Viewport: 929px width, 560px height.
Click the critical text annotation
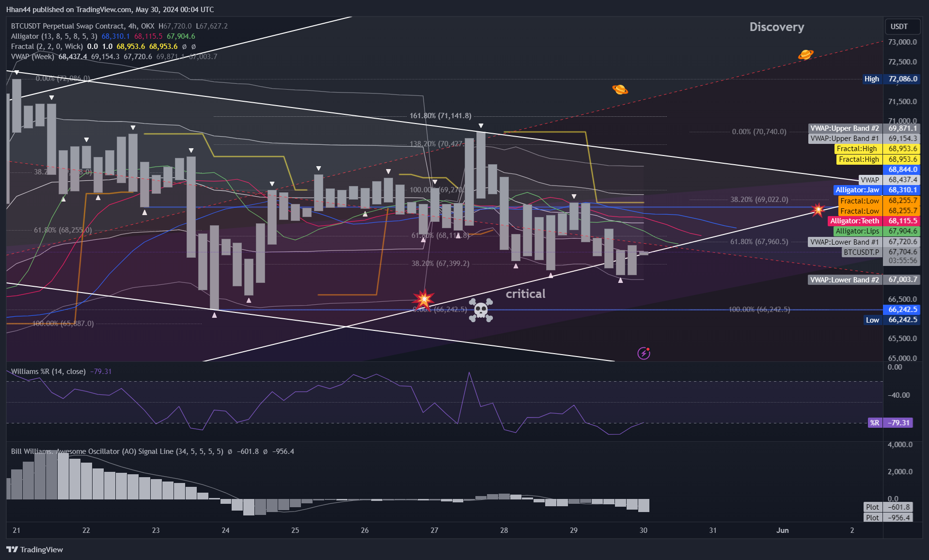[526, 294]
